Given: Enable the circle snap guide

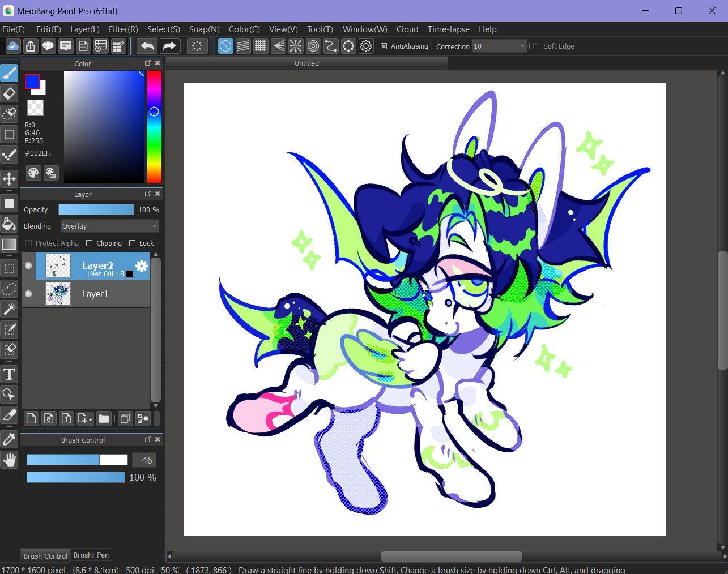Looking at the screenshot, I should pyautogui.click(x=313, y=46).
